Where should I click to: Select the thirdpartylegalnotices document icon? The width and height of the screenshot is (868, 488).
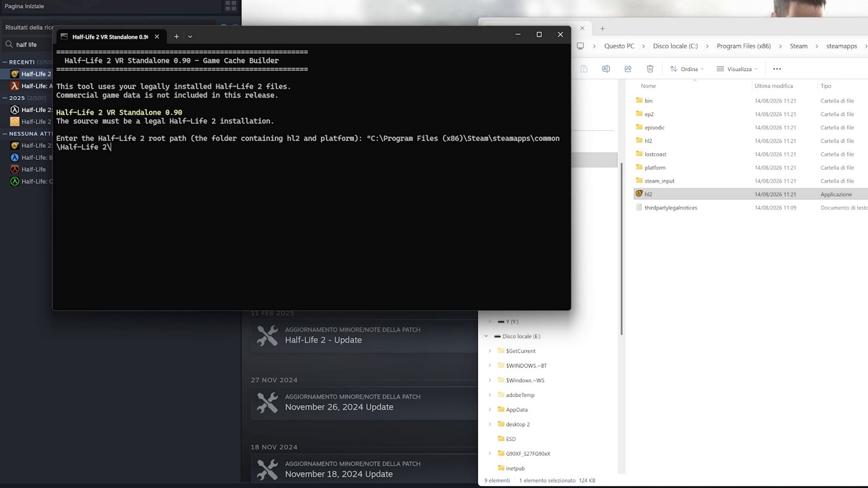tap(639, 207)
